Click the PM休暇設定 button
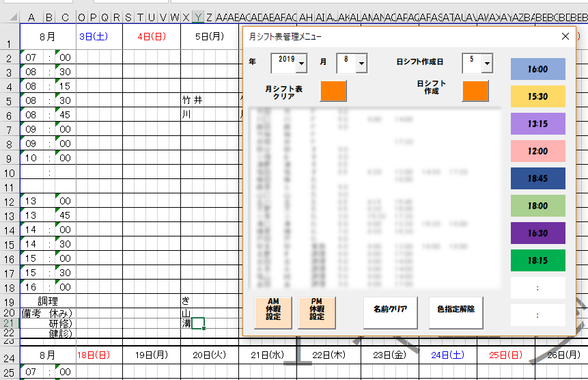Viewport: 588px width, 380px height. pyautogui.click(x=316, y=312)
